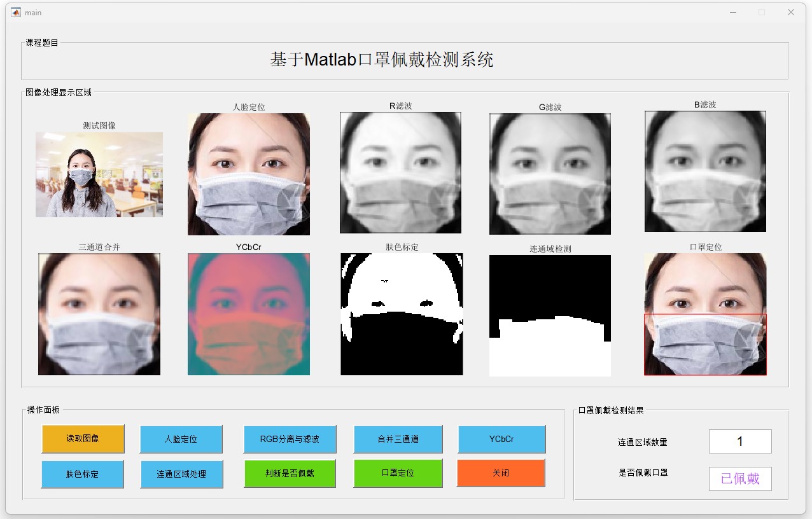Screen dimensions: 812x519
Task: Click the 是否佩戴口罩 label
Action: [x=643, y=473]
